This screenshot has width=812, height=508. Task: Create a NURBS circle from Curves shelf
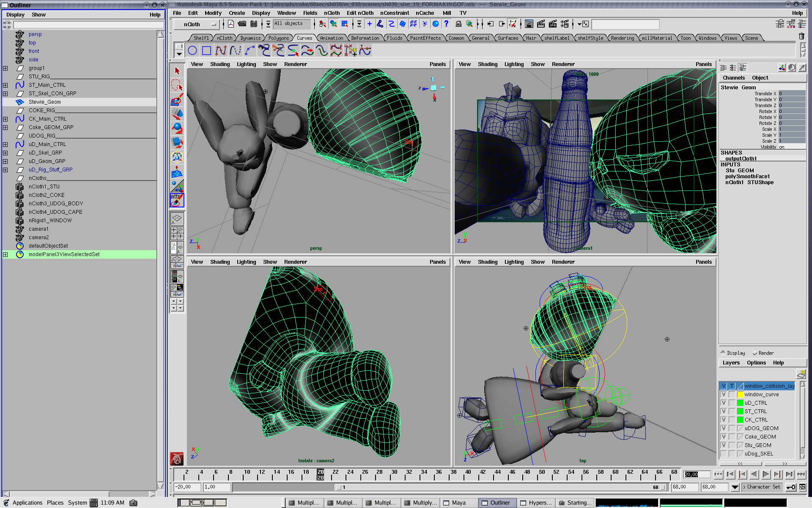192,51
